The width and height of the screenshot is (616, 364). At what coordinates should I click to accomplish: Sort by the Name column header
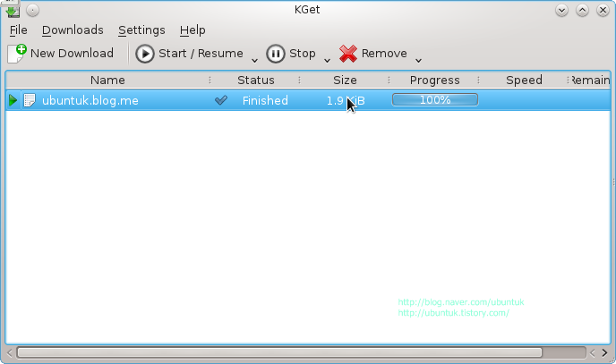click(x=107, y=80)
